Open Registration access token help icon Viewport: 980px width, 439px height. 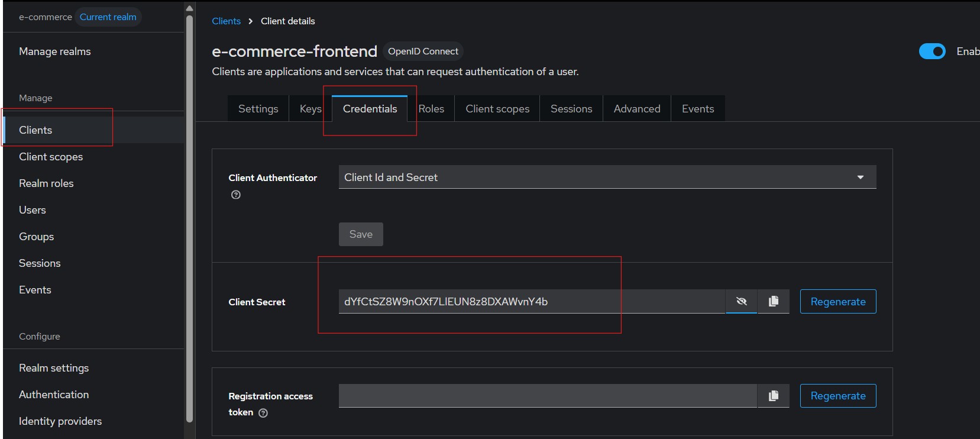pyautogui.click(x=263, y=413)
